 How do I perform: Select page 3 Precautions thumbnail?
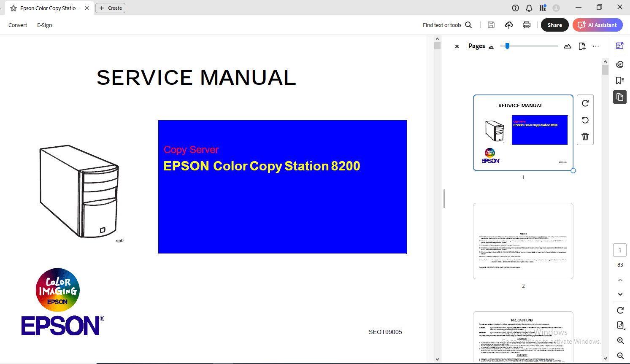point(523,337)
